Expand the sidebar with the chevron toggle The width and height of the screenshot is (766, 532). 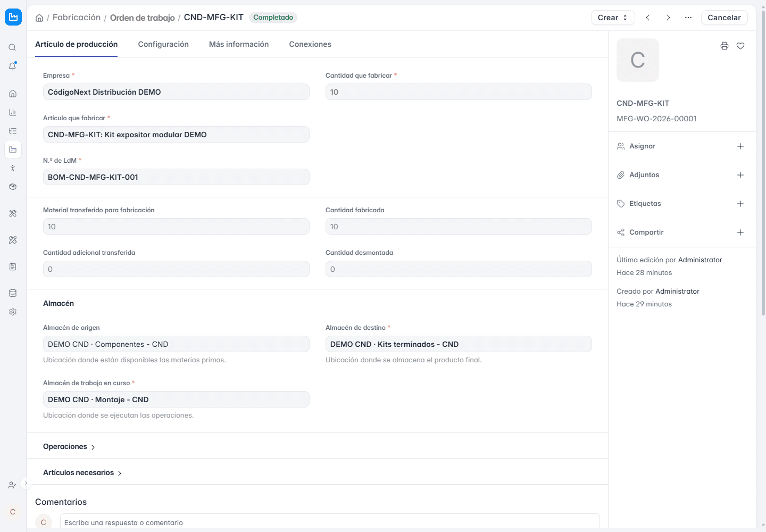tap(26, 483)
